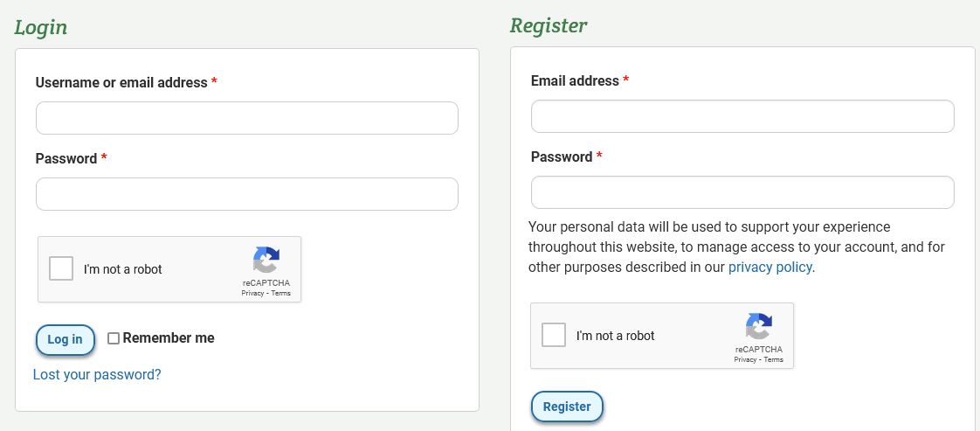Click the reCAPTCHA logo in Login form
The width and height of the screenshot is (980, 431).
[266, 261]
